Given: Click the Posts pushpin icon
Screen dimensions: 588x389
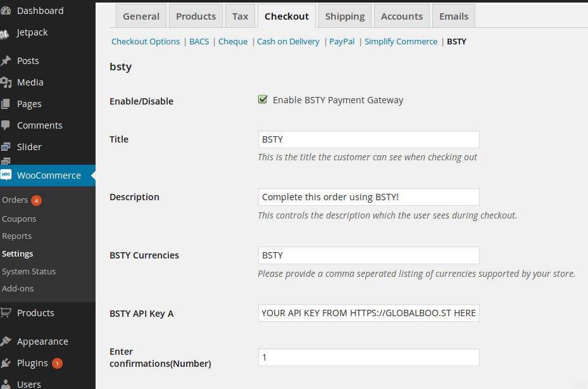Looking at the screenshot, I should (x=5, y=61).
